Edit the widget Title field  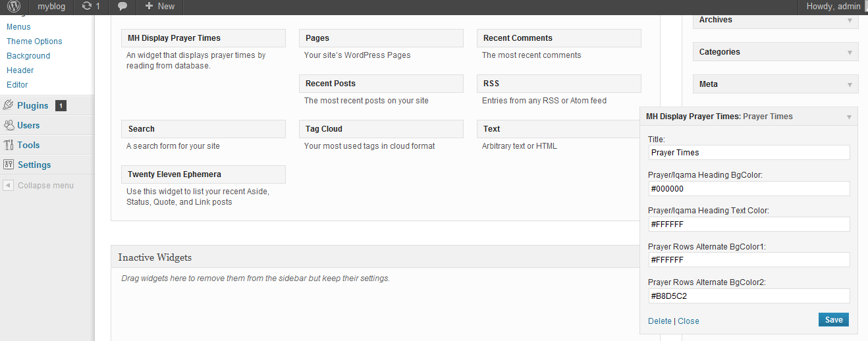tap(749, 153)
